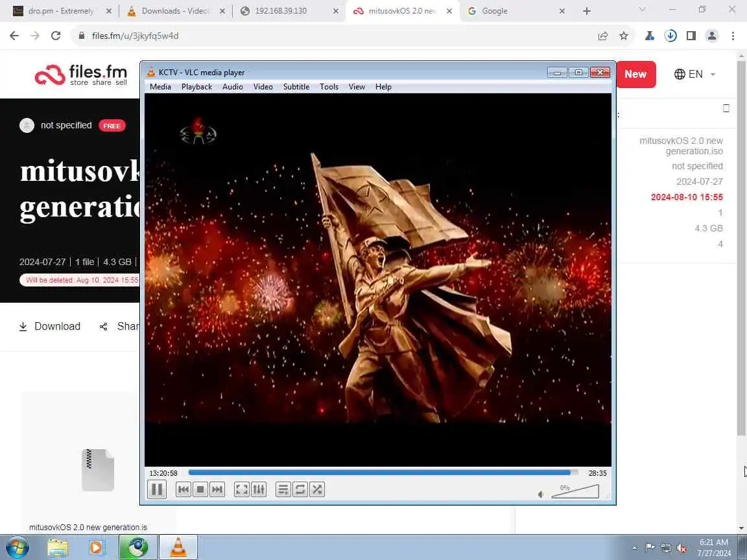Click the red New button

pyautogui.click(x=635, y=75)
